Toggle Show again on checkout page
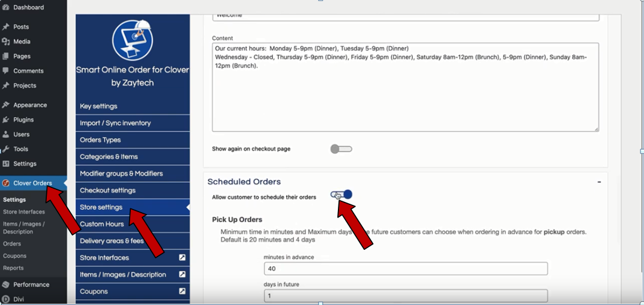 pos(341,149)
